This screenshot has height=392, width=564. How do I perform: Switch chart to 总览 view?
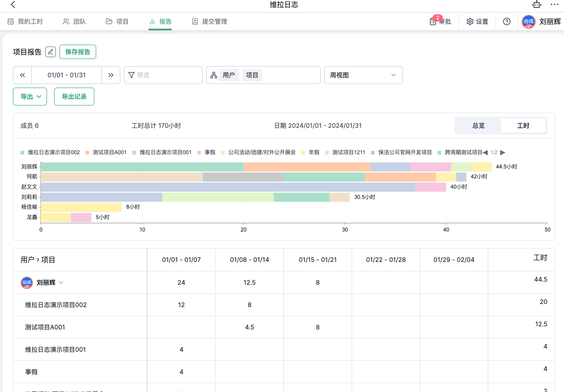[x=478, y=126]
